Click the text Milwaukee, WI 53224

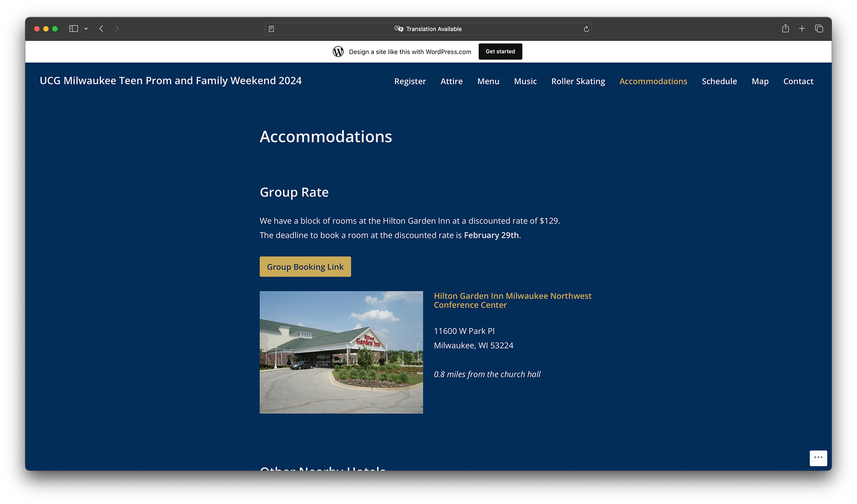coord(474,346)
